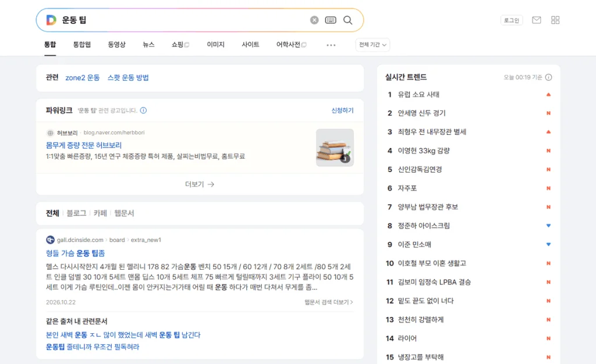The width and height of the screenshot is (596, 364).
Task: Click the Daum logo in search bar
Action: point(51,20)
